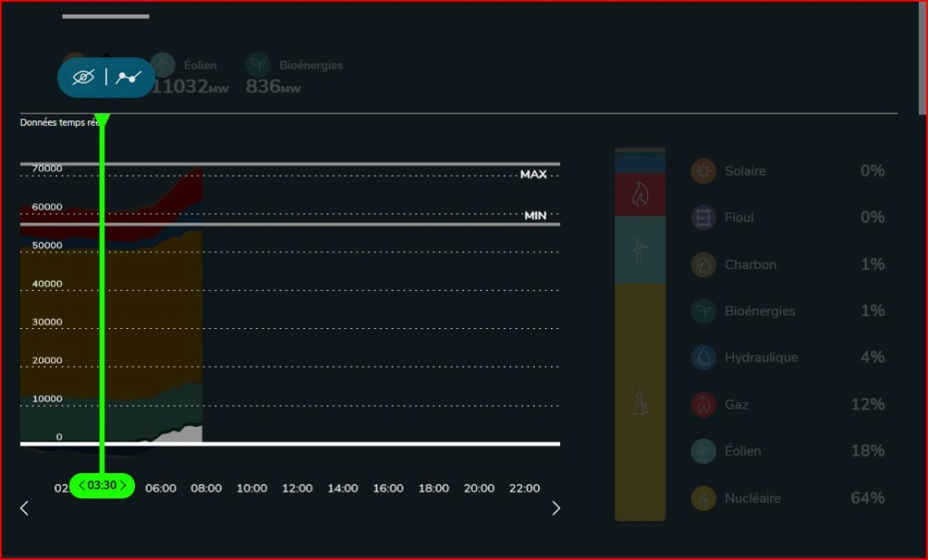Click the Bioénergies plant icon in legend

pos(703,311)
